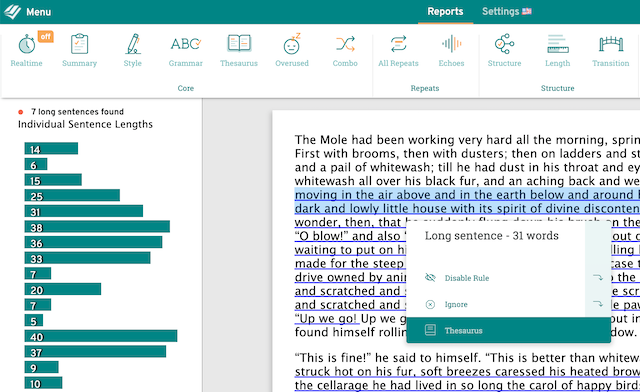Select the 36-word sentence bar
640x392 pixels.
point(93,243)
